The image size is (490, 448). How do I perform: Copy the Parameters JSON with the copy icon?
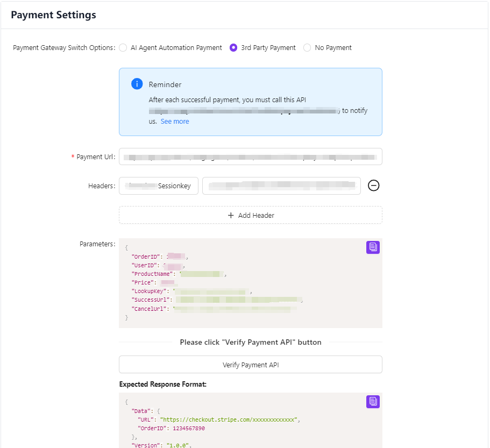click(373, 247)
